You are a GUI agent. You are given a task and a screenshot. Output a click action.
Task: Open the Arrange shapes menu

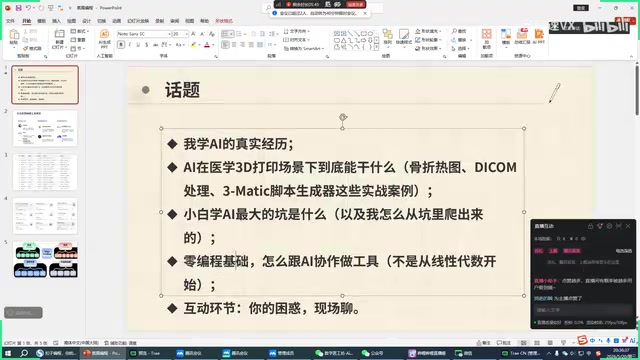click(387, 37)
